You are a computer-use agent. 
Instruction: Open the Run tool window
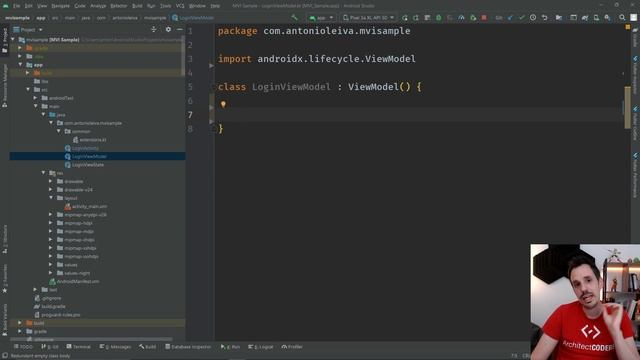point(230,347)
